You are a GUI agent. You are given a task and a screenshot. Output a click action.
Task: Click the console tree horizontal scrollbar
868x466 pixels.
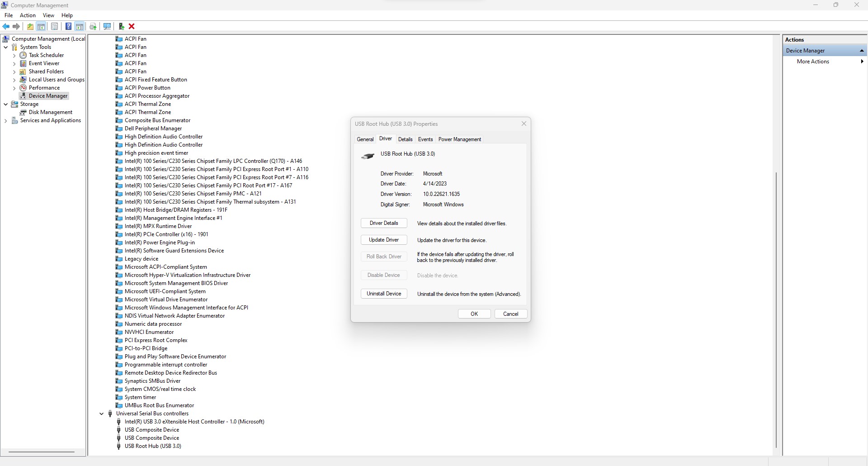tap(42, 452)
